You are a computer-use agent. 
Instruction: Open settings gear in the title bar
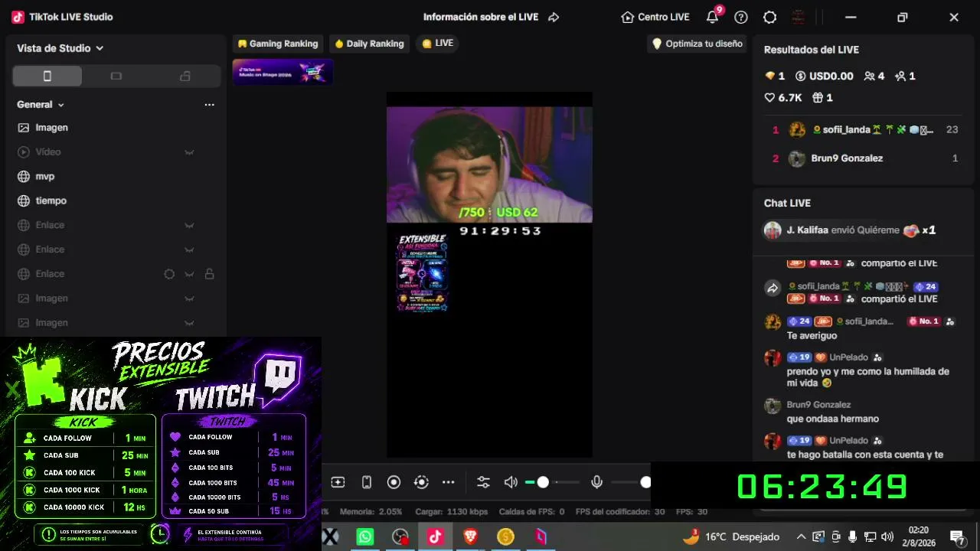coord(770,17)
